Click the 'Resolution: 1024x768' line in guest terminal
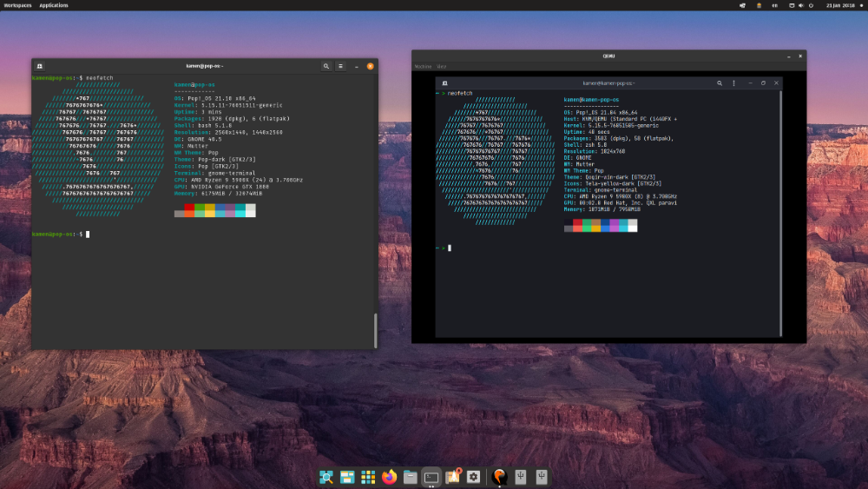Image resolution: width=868 pixels, height=489 pixels. [595, 151]
